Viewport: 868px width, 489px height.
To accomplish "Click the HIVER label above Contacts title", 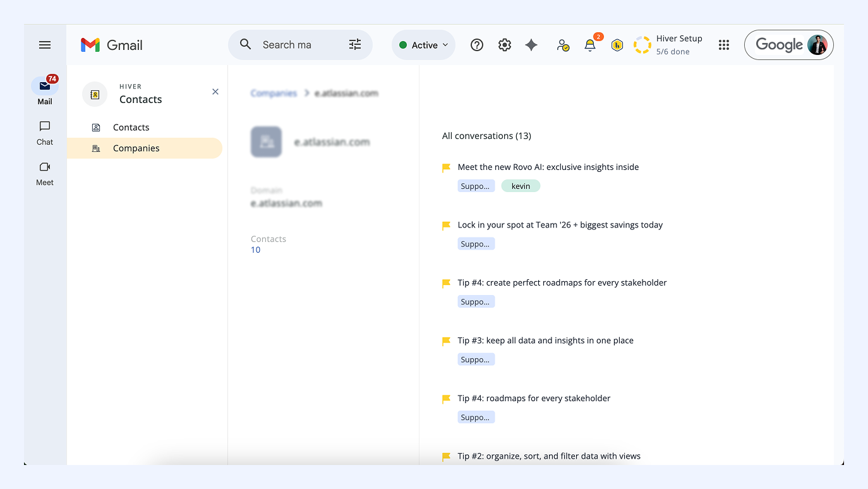I will (x=130, y=87).
